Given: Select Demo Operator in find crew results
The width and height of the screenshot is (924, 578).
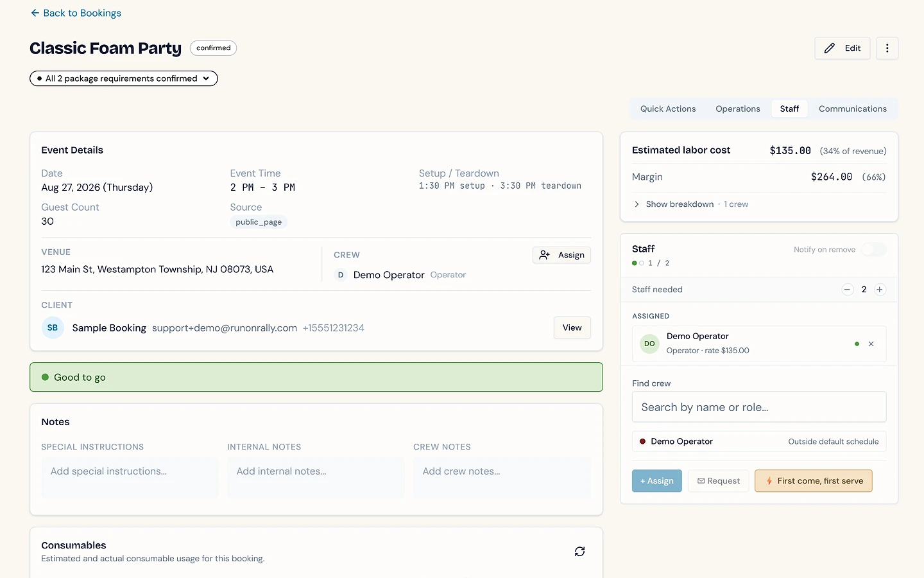Looking at the screenshot, I should [759, 442].
